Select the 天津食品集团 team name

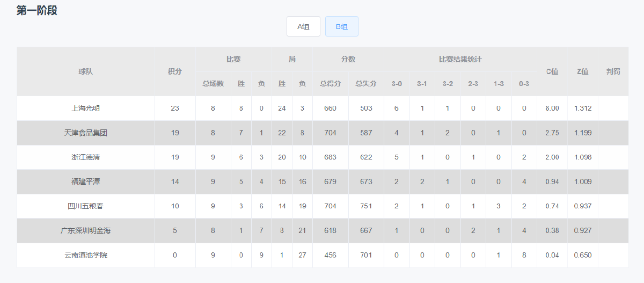(86, 133)
